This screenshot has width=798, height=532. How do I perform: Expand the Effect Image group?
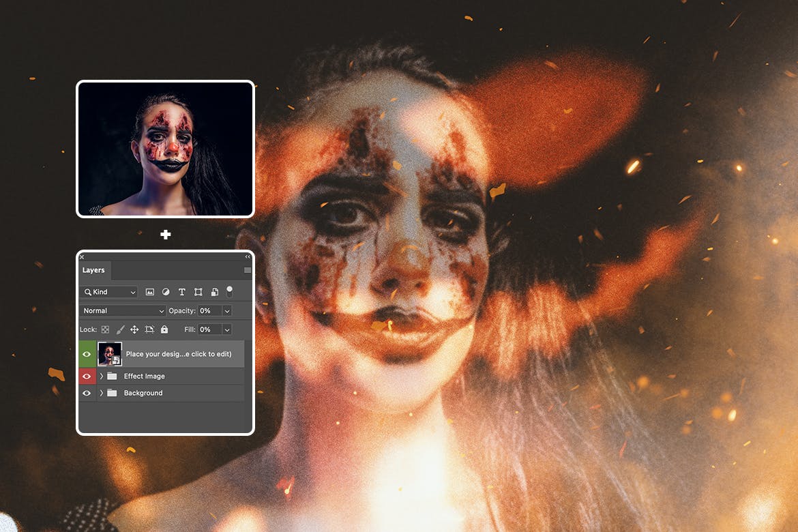tap(102, 376)
